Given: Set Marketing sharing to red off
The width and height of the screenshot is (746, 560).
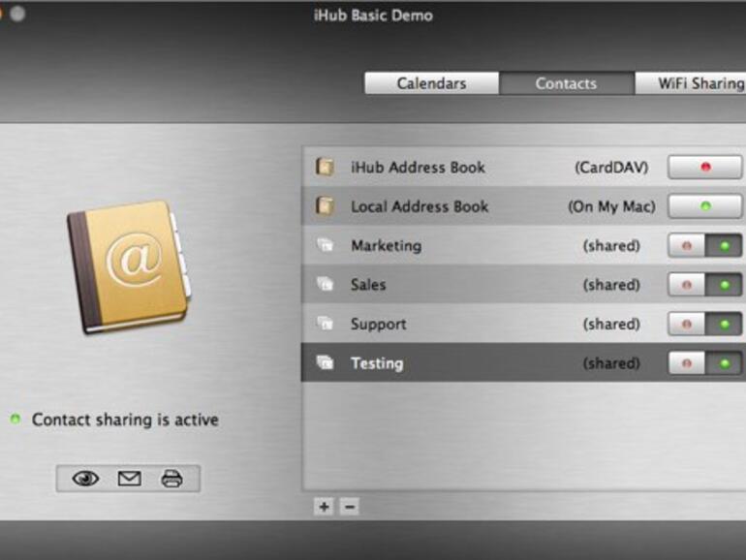Looking at the screenshot, I should coord(687,245).
